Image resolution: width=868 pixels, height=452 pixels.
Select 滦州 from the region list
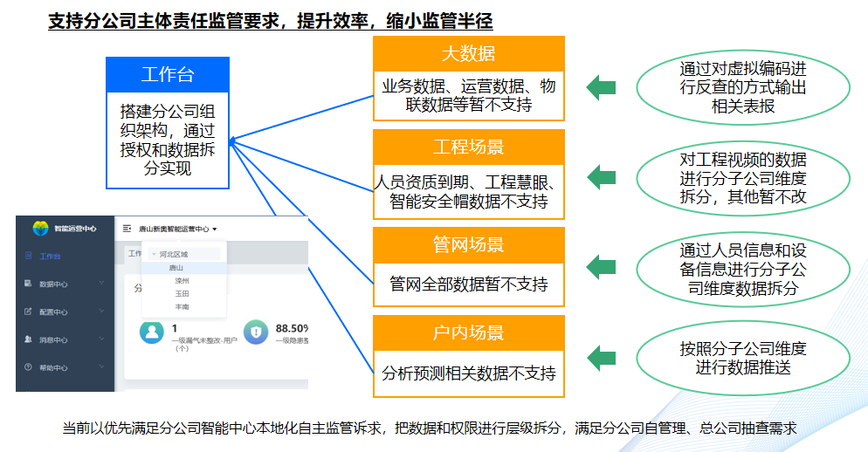[x=182, y=281]
